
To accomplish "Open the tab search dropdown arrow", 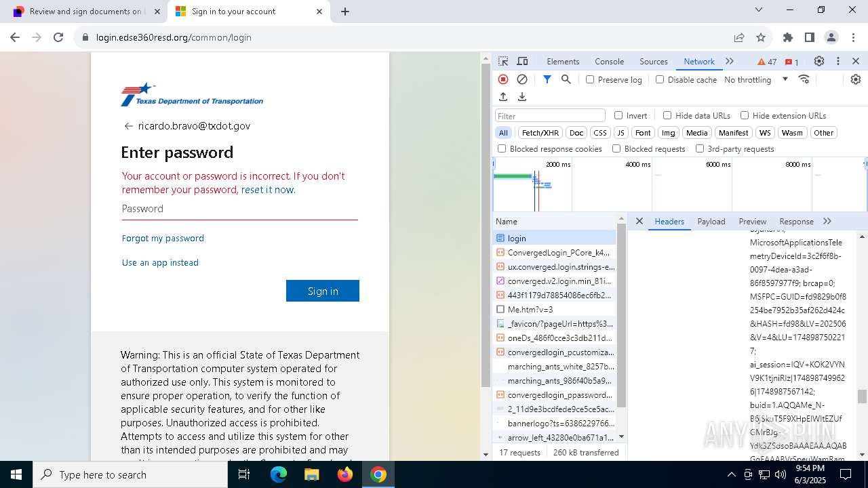I will point(759,9).
